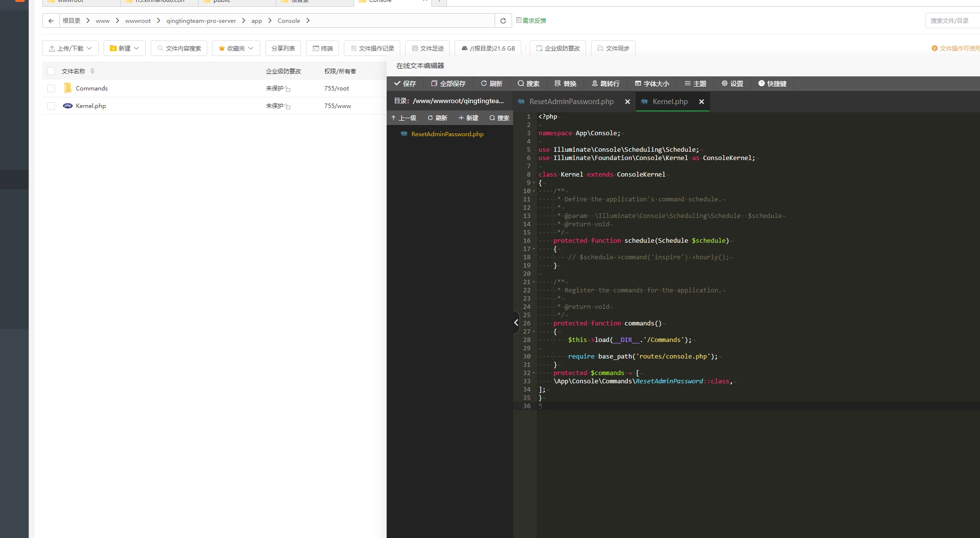980x538 pixels.
Task: Select the wwwroot breadcrumb entry
Action: point(138,20)
